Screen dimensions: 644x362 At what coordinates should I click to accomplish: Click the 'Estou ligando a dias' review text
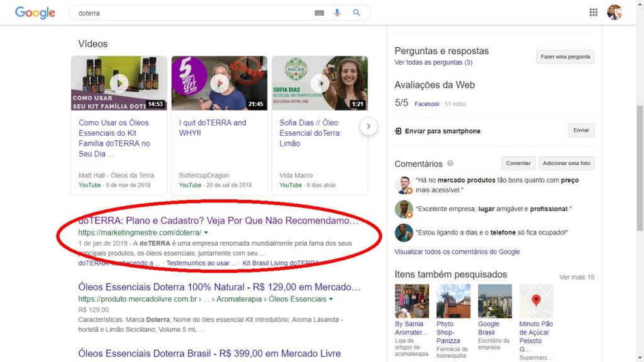pos(492,233)
